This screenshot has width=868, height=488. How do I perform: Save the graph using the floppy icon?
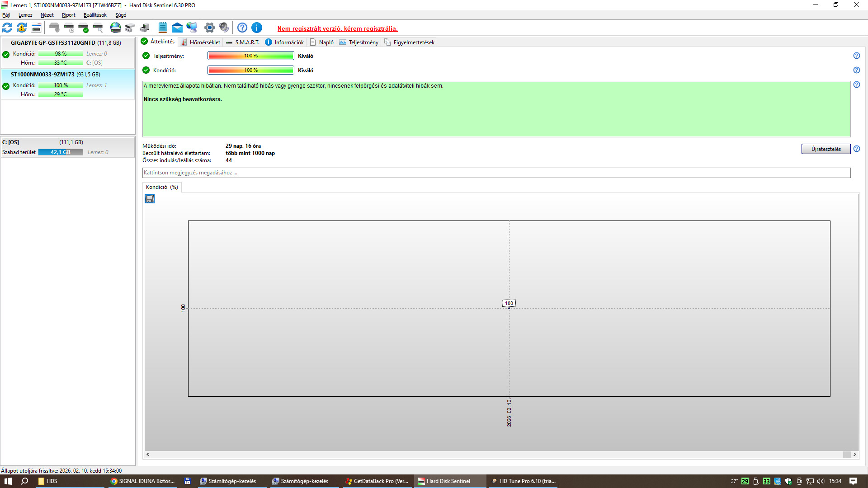click(150, 199)
